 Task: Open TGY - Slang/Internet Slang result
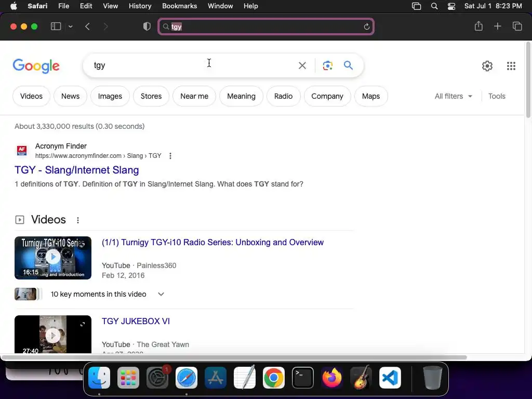[x=77, y=170]
